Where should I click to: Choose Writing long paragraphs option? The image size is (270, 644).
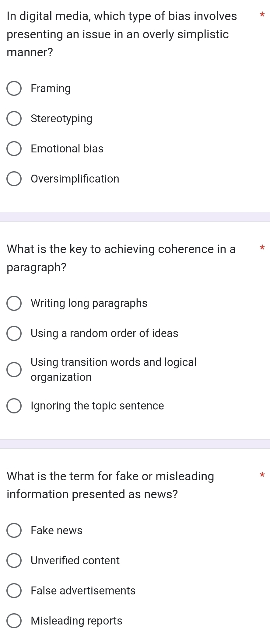coord(14,304)
